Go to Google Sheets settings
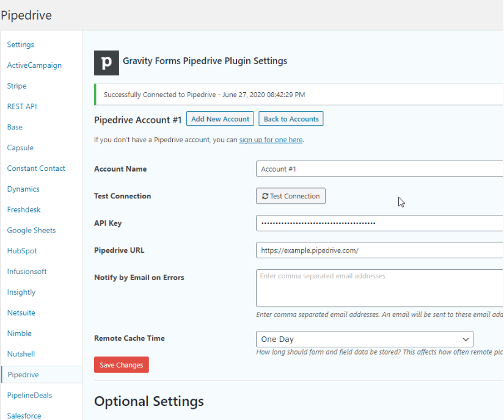 coord(31,230)
